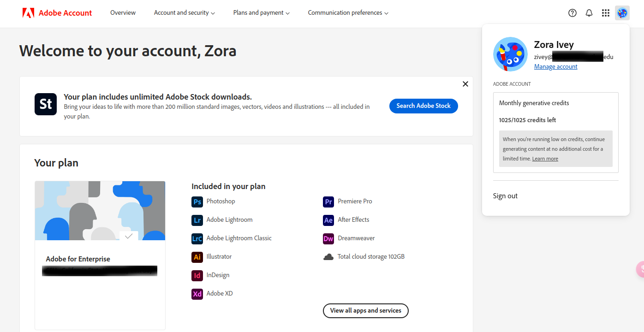Click the Premiere Pro Pr icon
Viewport: 644px width, 332px height.
pos(328,202)
